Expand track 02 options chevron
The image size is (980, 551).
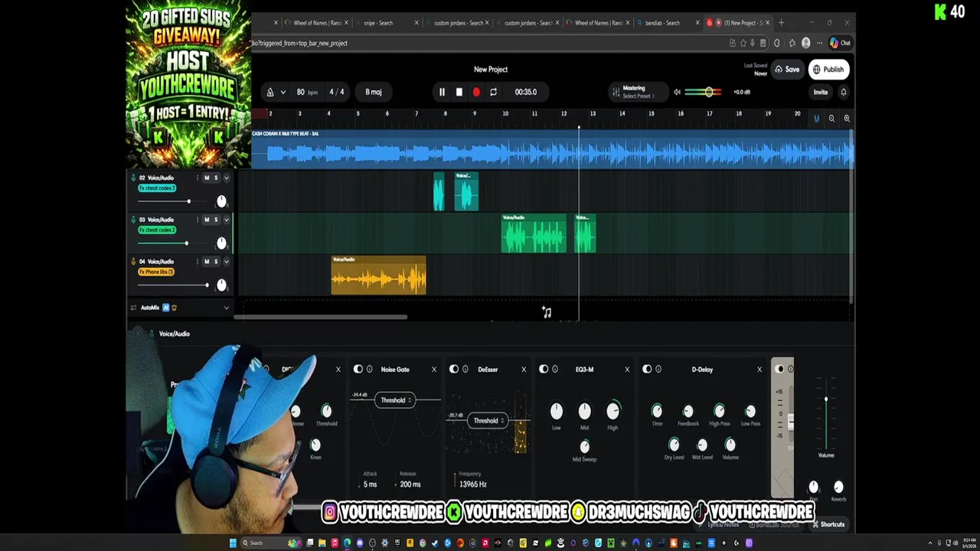click(x=226, y=178)
